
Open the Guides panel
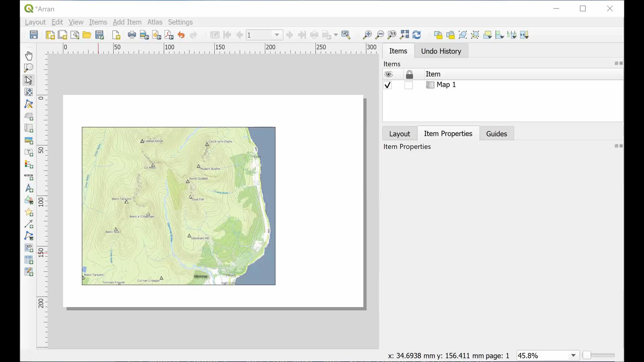click(x=496, y=133)
